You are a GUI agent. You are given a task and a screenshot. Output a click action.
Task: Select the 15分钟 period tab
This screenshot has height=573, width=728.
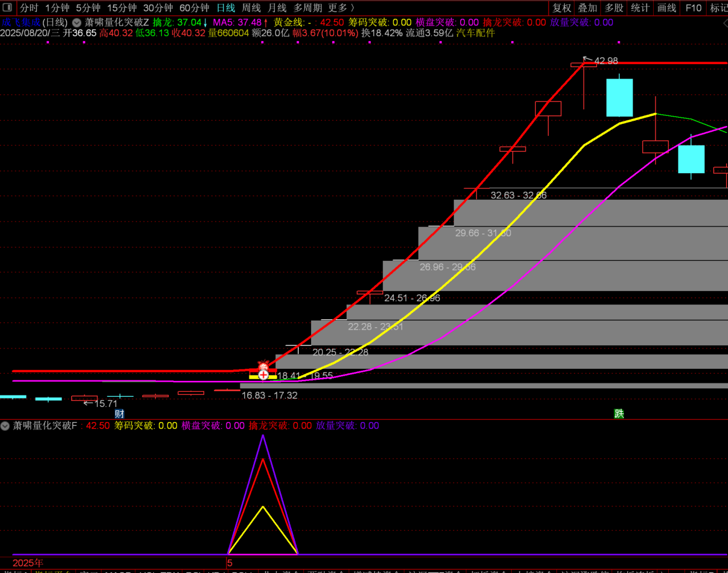122,8
